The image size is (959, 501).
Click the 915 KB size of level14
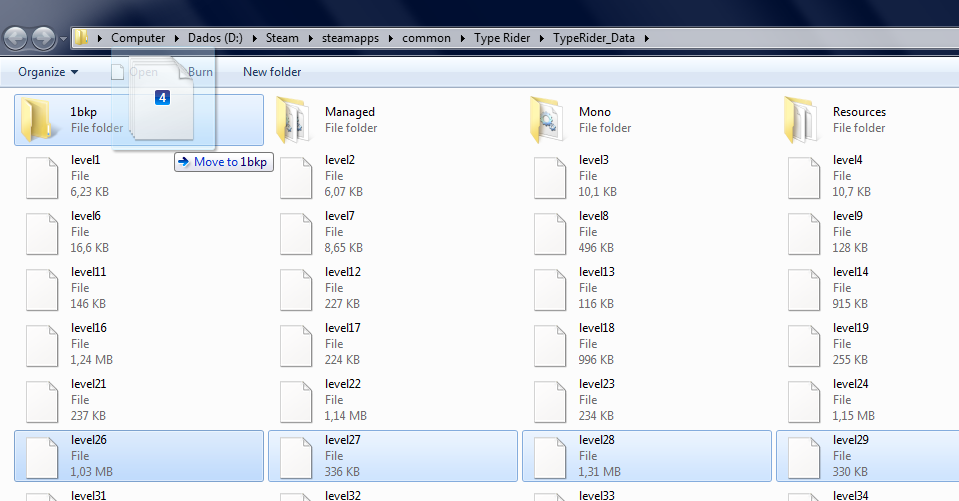click(850, 303)
